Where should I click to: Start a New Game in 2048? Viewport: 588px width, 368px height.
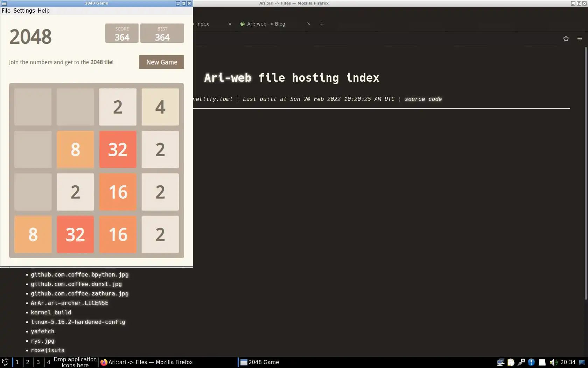point(161,62)
